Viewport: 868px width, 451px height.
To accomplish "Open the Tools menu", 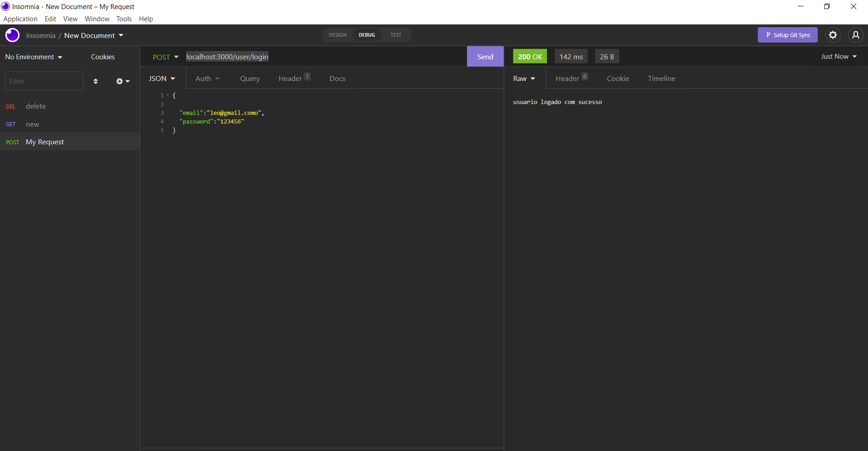I will [124, 19].
